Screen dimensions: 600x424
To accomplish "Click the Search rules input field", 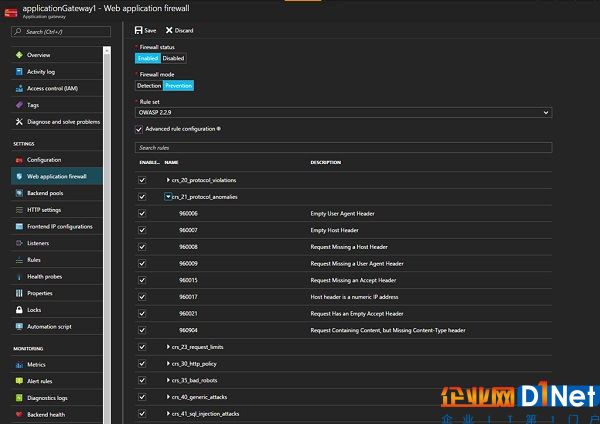I will pos(344,148).
